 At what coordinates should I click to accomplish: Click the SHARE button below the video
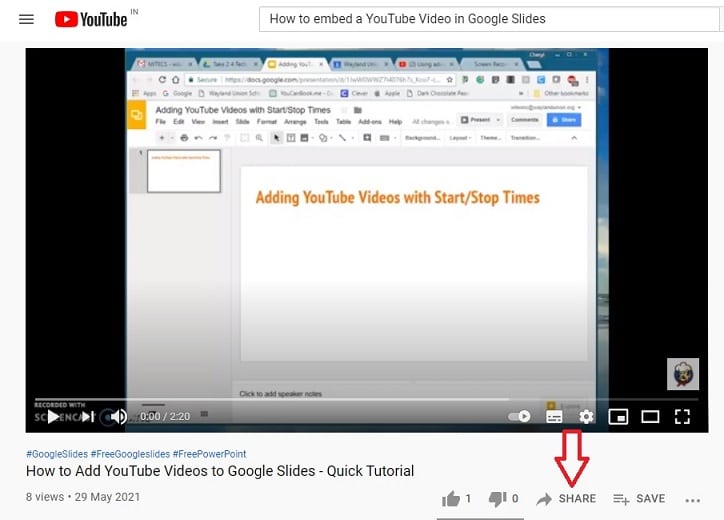pos(566,499)
